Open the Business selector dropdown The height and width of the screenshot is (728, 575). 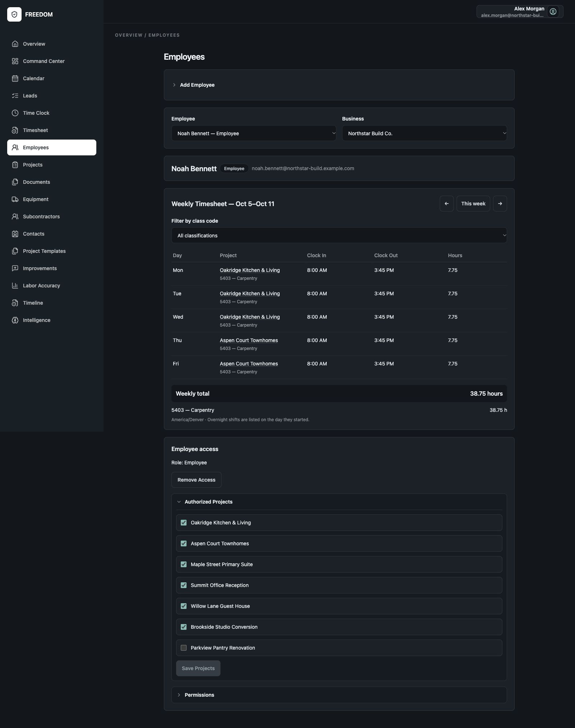point(424,133)
